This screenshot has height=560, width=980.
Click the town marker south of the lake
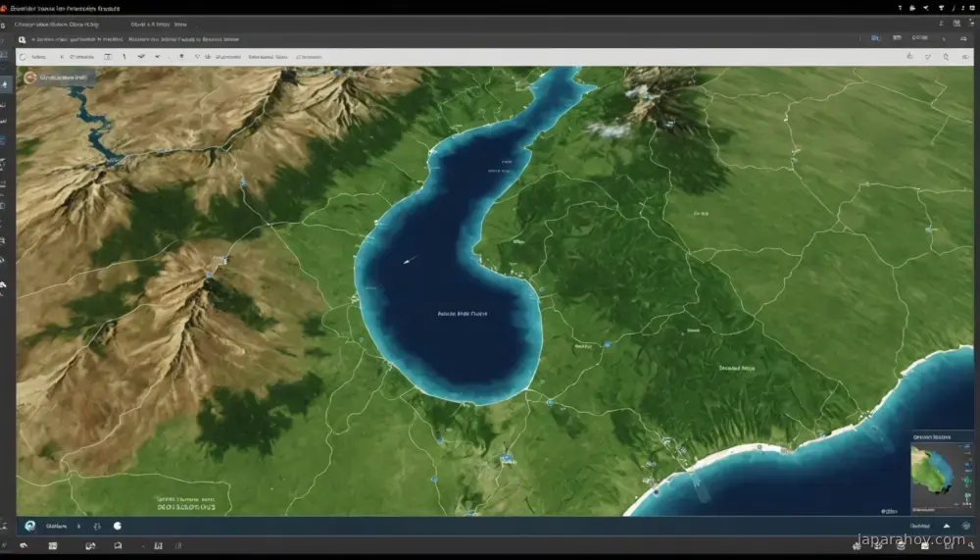point(507,459)
